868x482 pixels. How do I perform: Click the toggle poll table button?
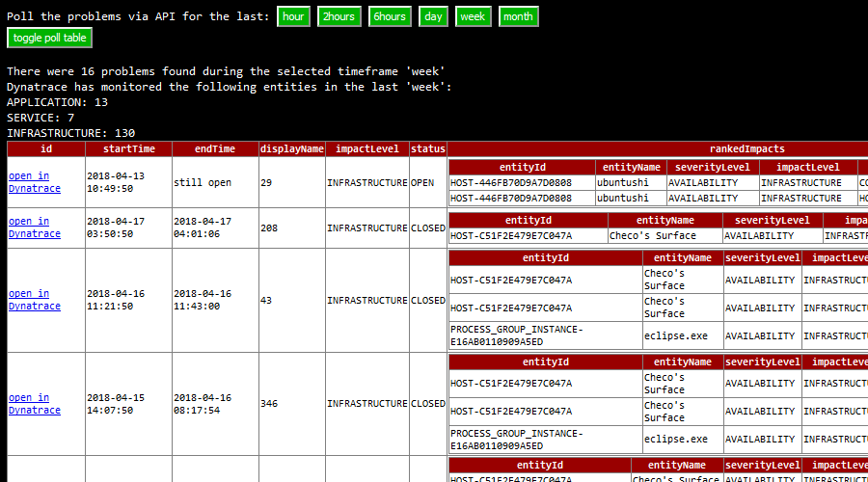click(x=49, y=38)
